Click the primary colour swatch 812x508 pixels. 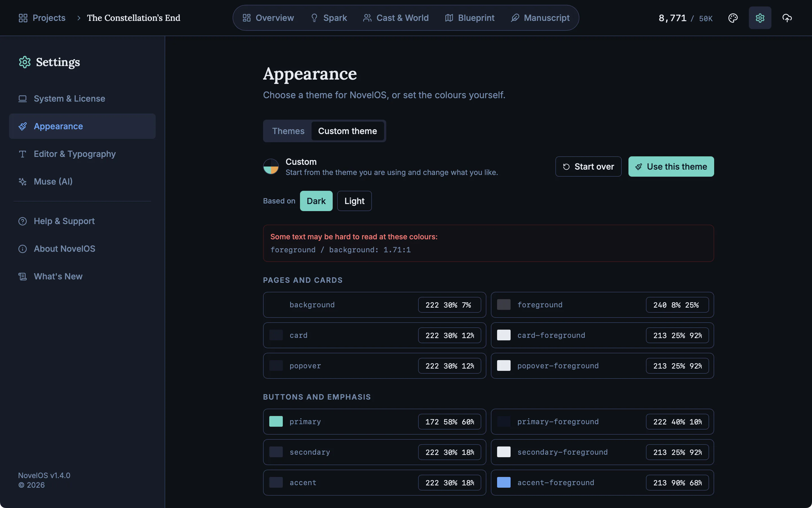point(276,422)
